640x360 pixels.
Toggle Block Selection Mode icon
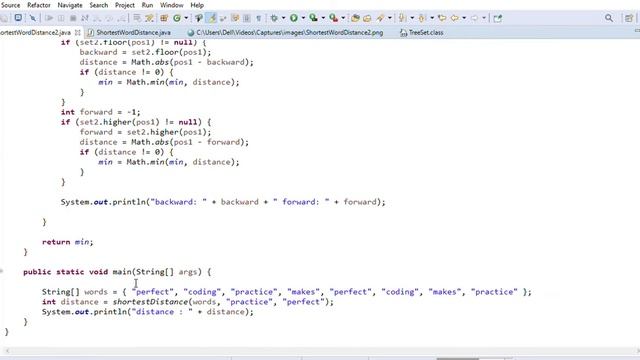pos(247,18)
